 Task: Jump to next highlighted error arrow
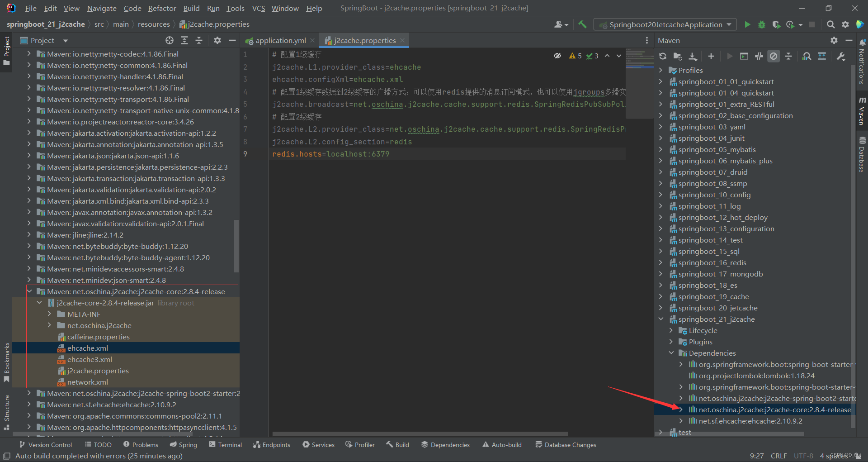coord(619,56)
